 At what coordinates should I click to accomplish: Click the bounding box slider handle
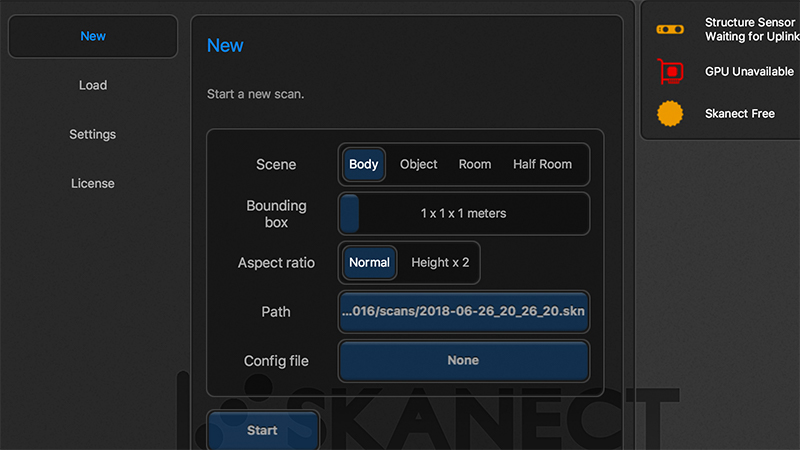[350, 213]
